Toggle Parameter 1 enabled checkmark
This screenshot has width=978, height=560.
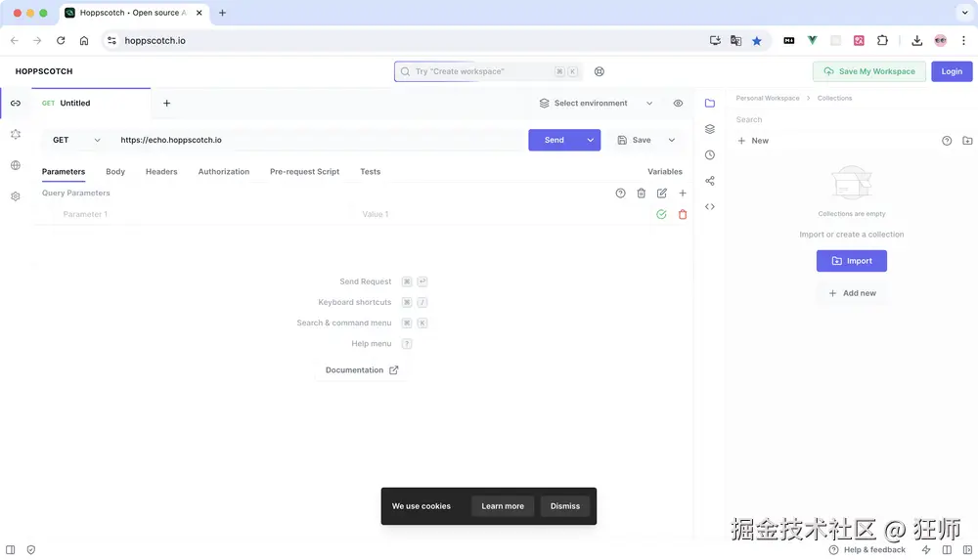click(x=661, y=215)
